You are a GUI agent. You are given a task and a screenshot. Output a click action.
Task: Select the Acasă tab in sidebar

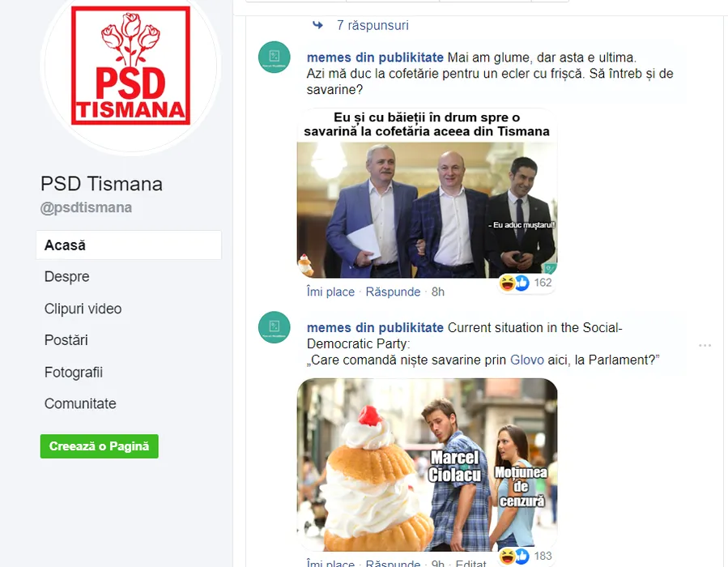129,245
